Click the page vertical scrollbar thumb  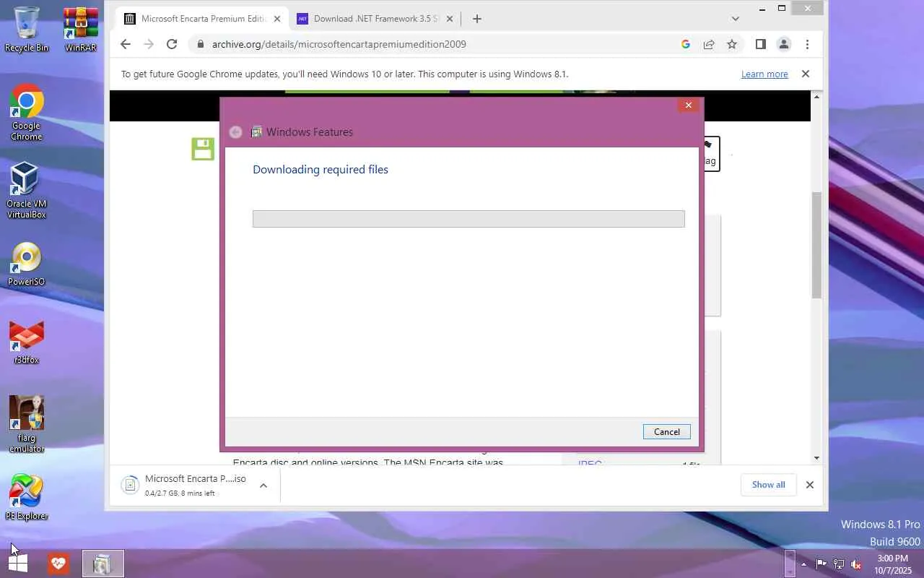[x=816, y=245]
